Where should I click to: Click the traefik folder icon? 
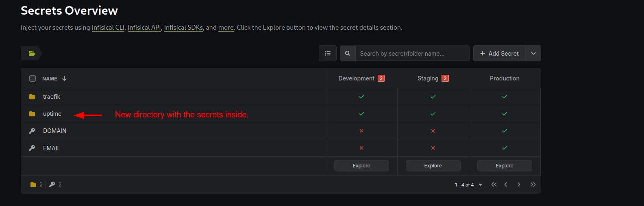coord(32,97)
